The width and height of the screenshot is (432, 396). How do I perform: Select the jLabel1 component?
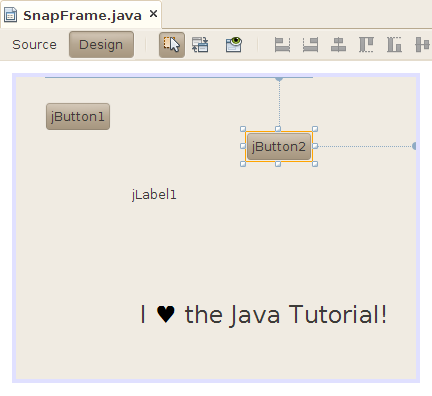(154, 195)
